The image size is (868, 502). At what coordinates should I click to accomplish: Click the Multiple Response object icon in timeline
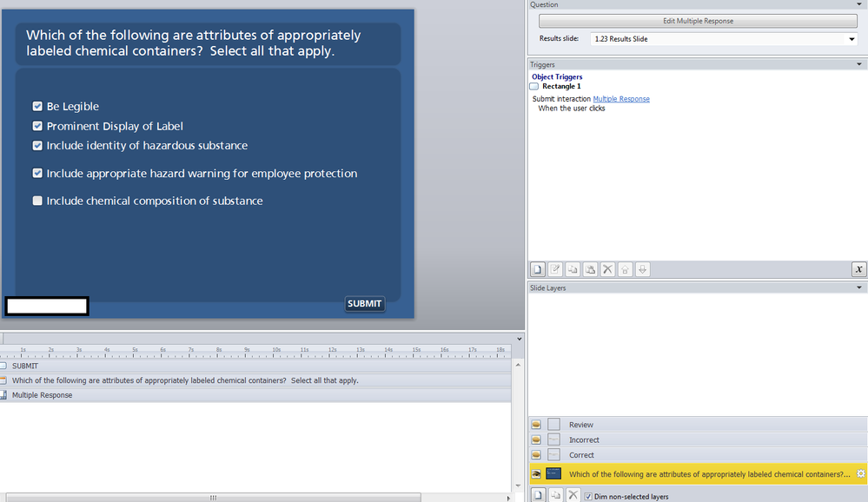(3, 395)
